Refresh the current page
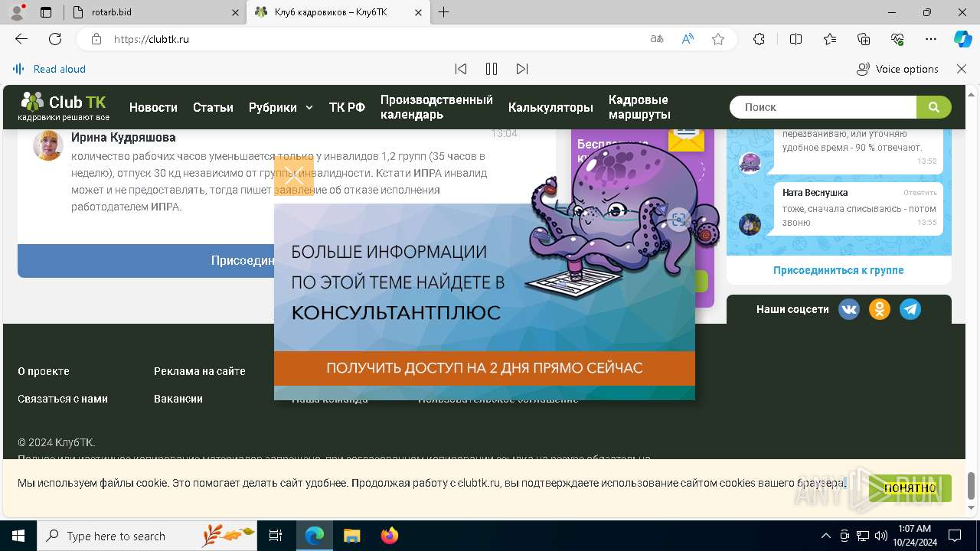This screenshot has width=980, height=551. (55, 39)
